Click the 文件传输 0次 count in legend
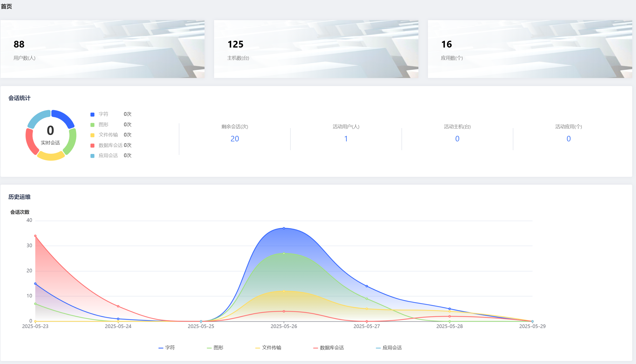 [128, 135]
